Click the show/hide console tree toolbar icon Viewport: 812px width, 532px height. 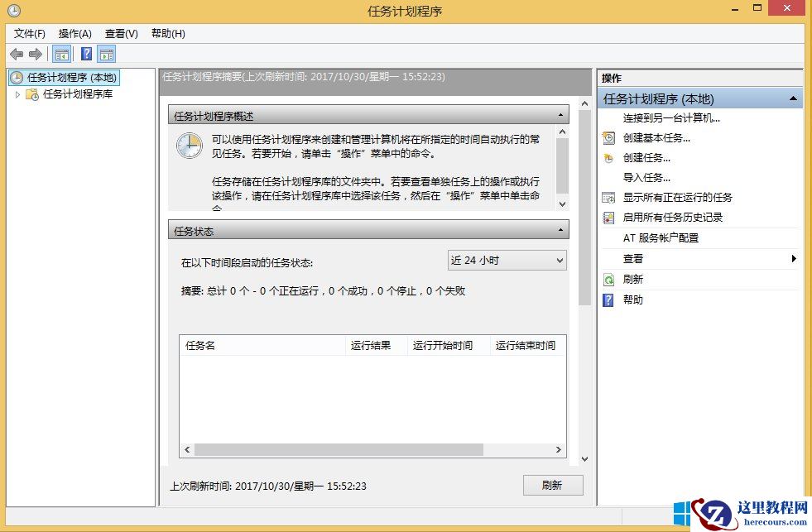pos(61,54)
